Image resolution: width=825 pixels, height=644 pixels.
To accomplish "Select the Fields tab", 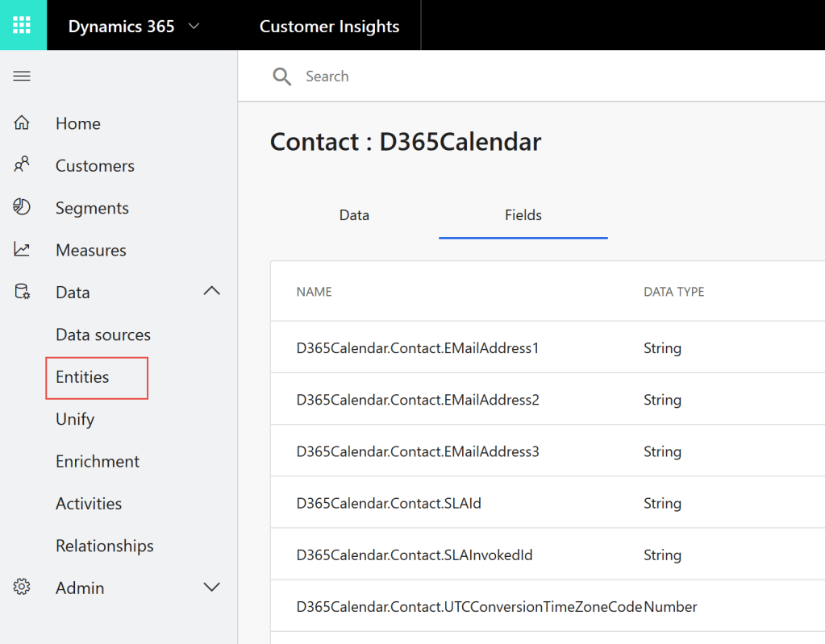I will pos(523,215).
